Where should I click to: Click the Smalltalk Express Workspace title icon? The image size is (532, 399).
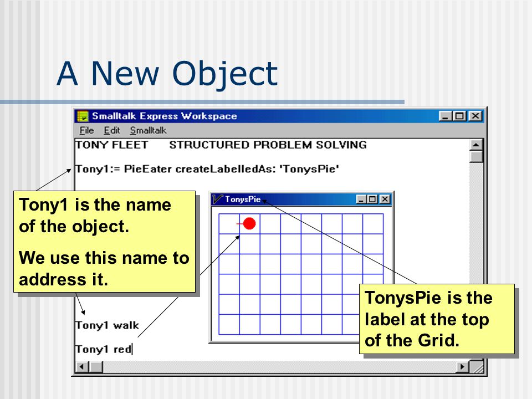click(x=83, y=116)
